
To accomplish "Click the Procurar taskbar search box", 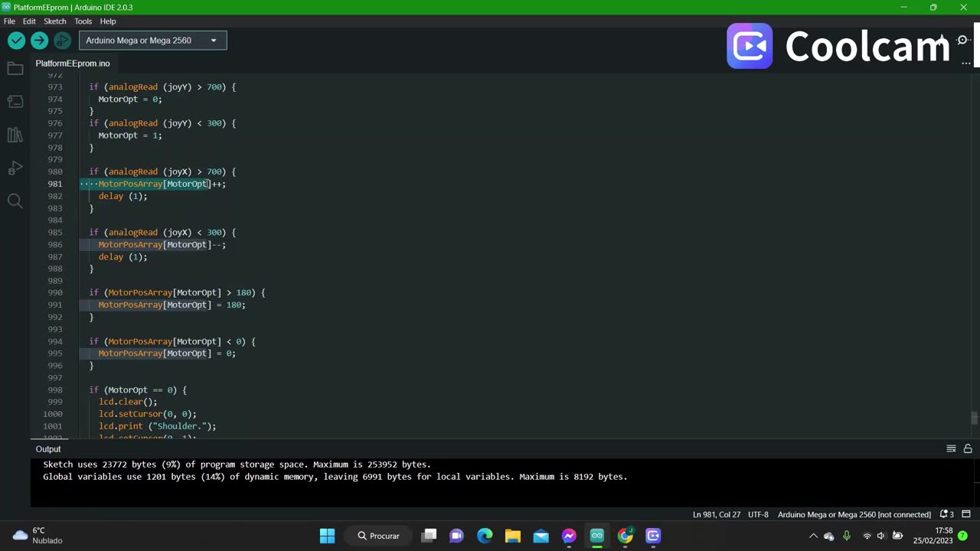I will 380,536.
